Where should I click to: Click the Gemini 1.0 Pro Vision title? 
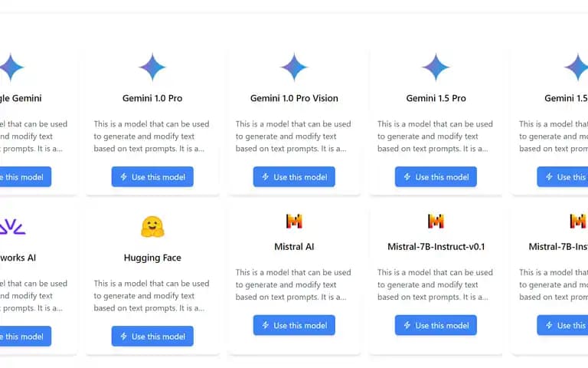pos(294,98)
